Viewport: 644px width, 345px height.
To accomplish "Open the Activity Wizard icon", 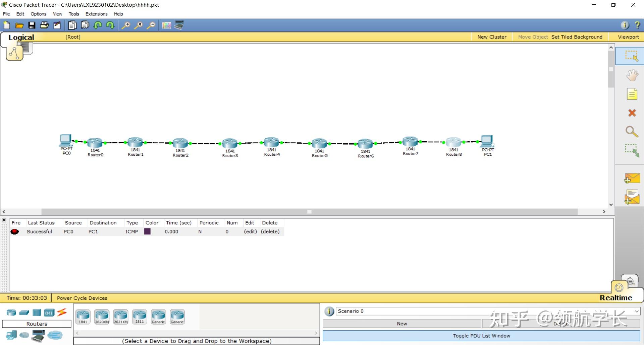I will click(57, 25).
